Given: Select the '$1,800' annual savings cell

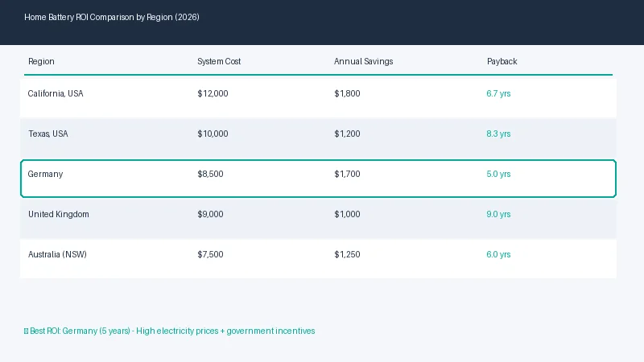Looking at the screenshot, I should coord(347,93).
